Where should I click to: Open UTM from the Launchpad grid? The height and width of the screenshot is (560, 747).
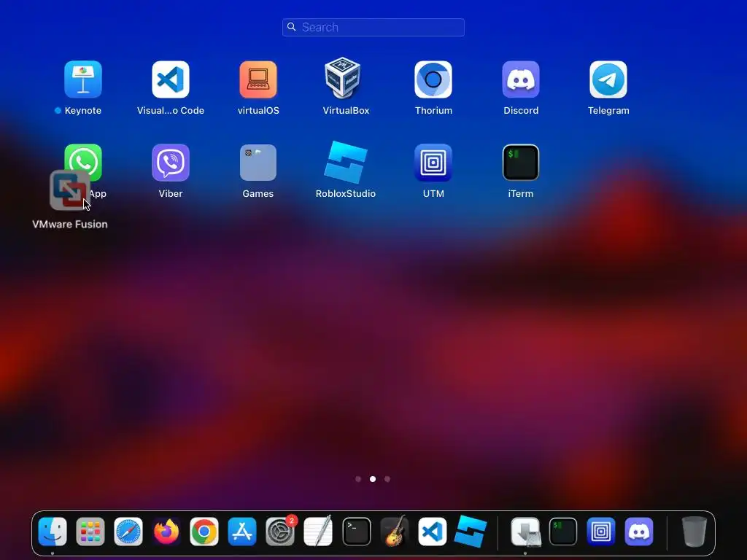(433, 163)
